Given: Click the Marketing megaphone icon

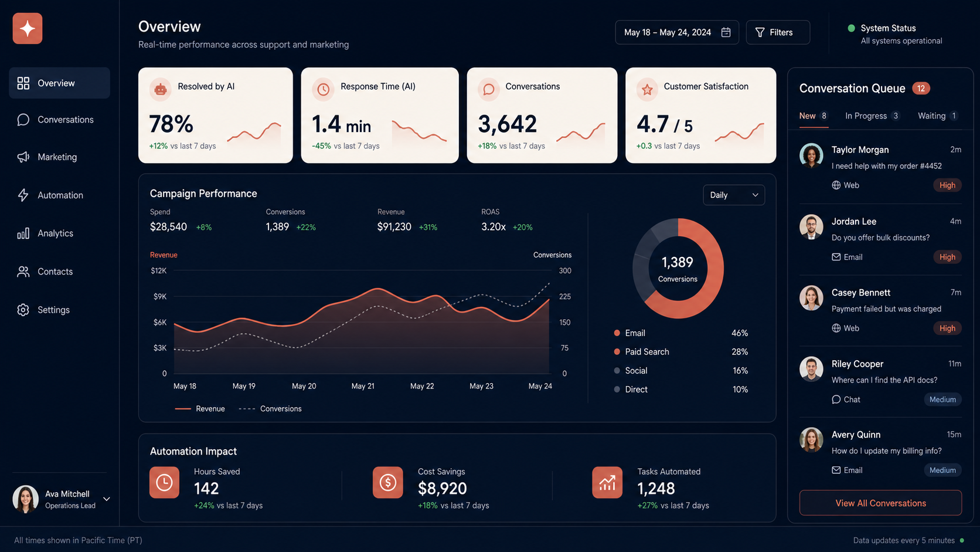Looking at the screenshot, I should click(23, 157).
